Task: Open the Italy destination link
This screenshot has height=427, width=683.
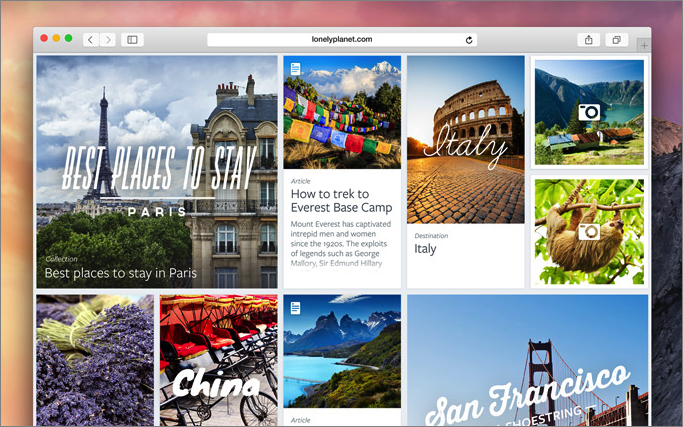Action: (x=425, y=249)
